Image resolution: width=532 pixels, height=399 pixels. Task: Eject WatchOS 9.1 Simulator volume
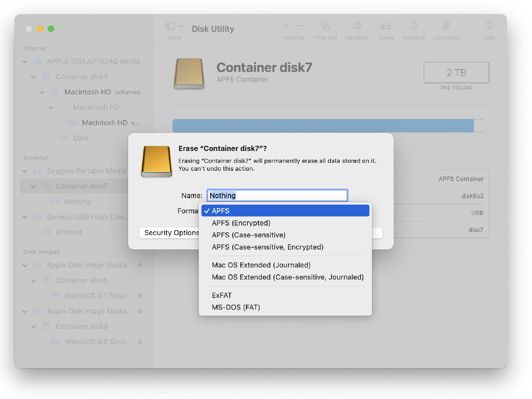coord(140,296)
